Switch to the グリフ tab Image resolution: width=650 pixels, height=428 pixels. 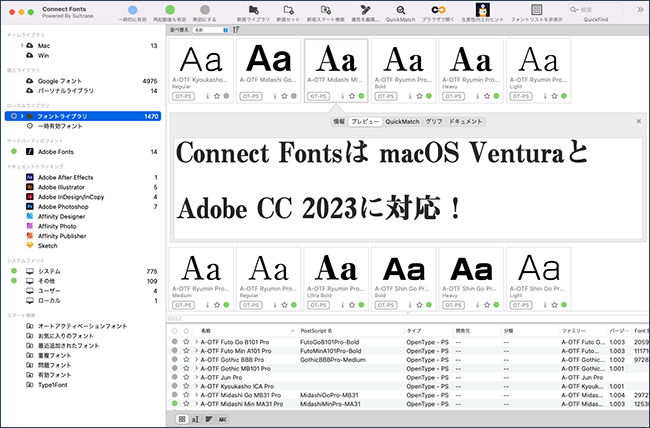(x=434, y=122)
